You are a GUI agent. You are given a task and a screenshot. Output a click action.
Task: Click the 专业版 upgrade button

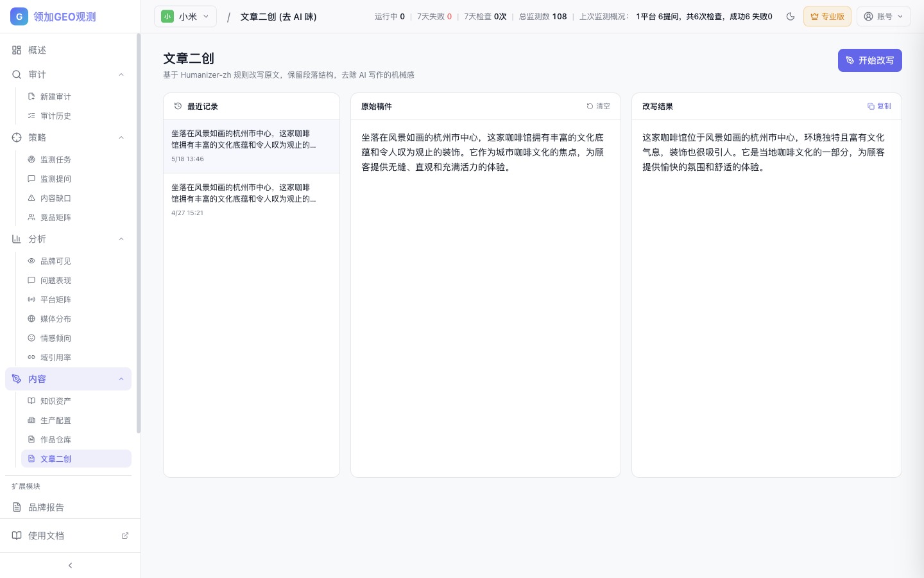(x=827, y=17)
